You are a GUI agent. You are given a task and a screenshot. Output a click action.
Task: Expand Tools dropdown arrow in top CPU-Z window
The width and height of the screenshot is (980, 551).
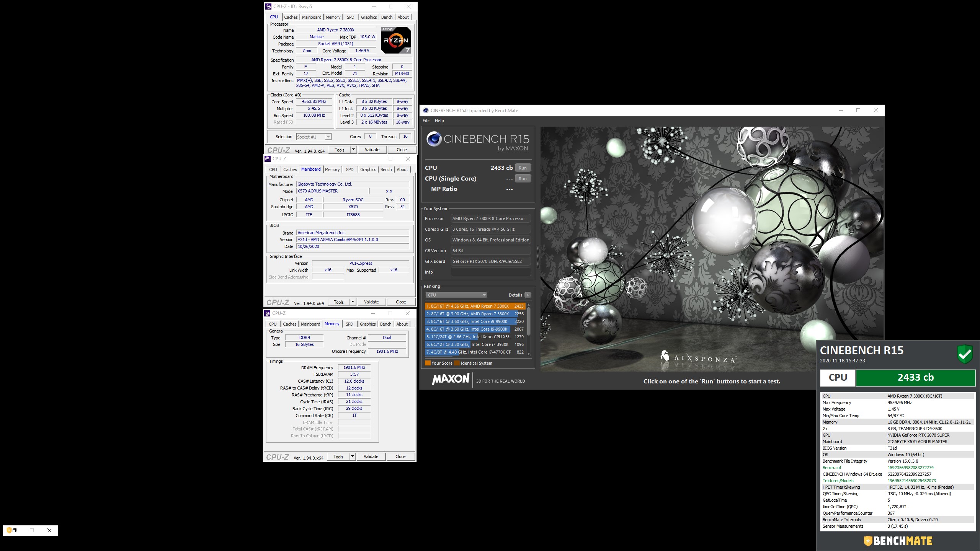tap(353, 150)
